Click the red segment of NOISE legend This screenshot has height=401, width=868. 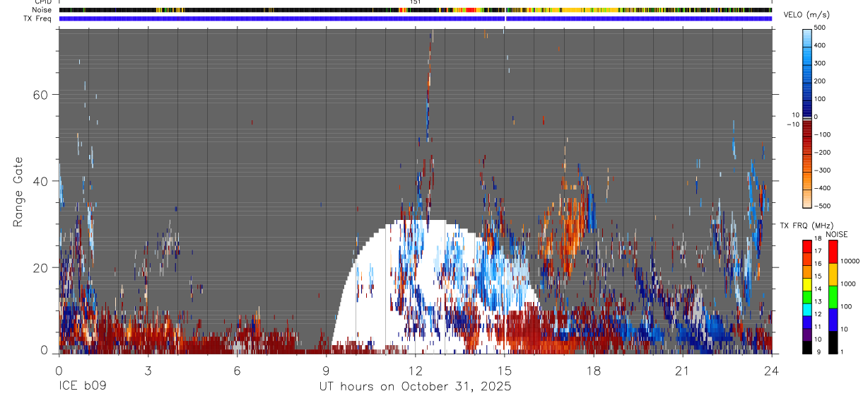pyautogui.click(x=833, y=252)
